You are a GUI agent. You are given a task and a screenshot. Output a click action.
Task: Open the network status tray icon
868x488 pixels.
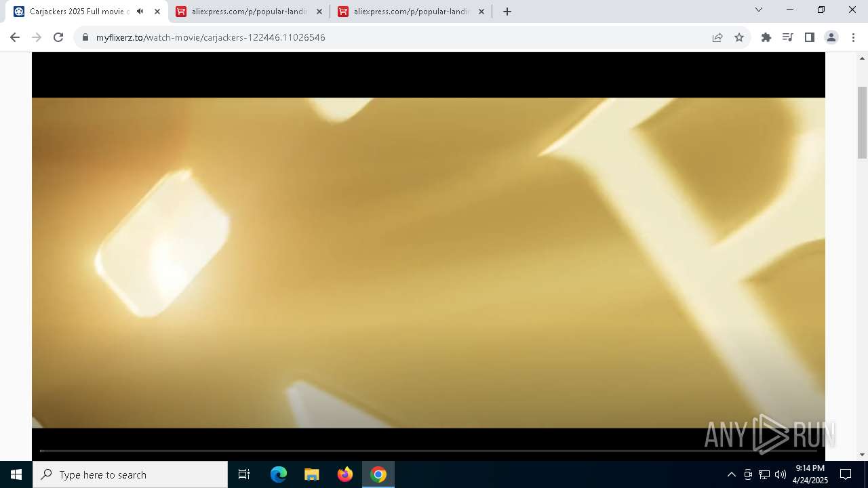(764, 474)
